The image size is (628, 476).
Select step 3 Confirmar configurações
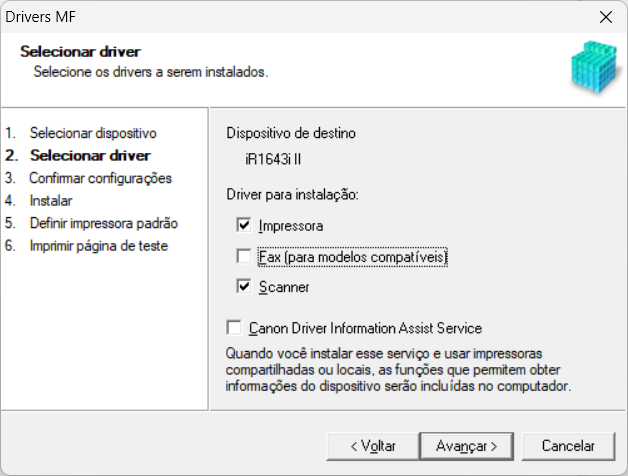(x=100, y=178)
